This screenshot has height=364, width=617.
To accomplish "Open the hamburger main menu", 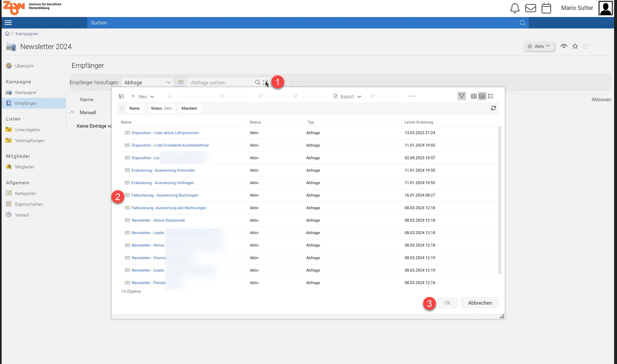I will [x=8, y=23].
